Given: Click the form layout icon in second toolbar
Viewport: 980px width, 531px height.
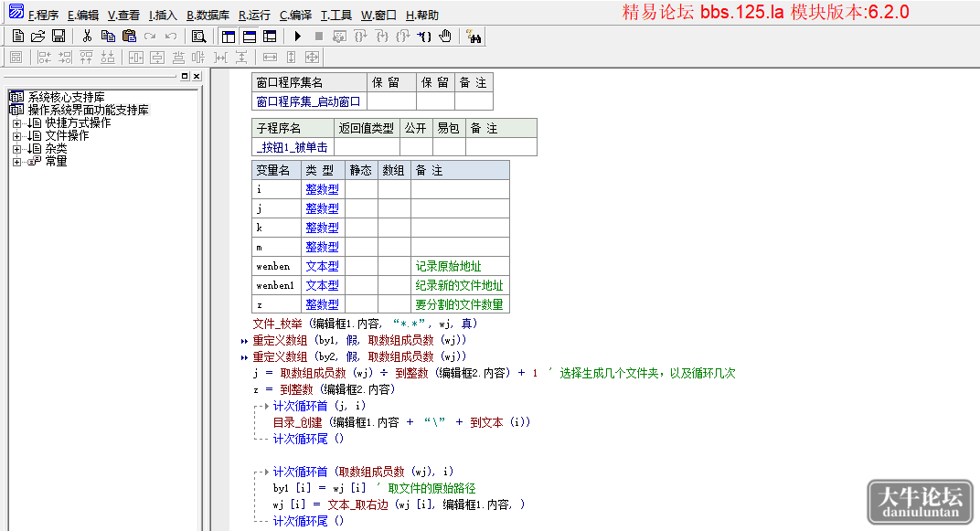Looking at the screenshot, I should (x=16, y=58).
